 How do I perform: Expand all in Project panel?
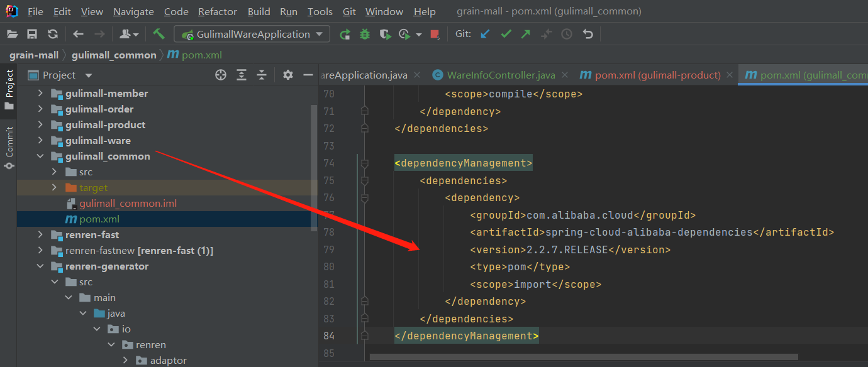pos(242,75)
